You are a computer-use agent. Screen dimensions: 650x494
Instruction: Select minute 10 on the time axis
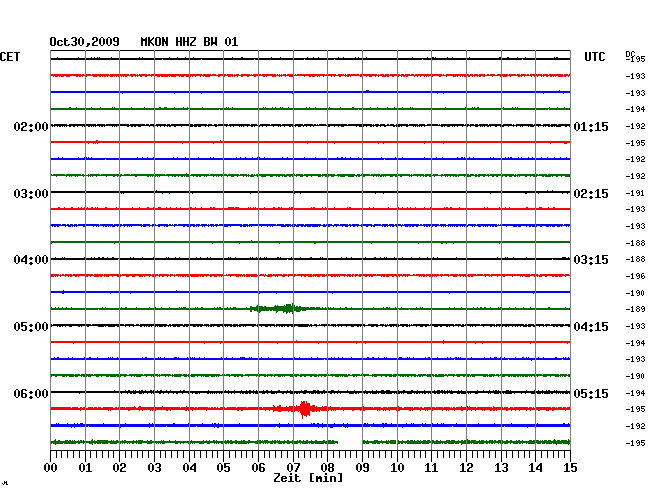coord(397,467)
